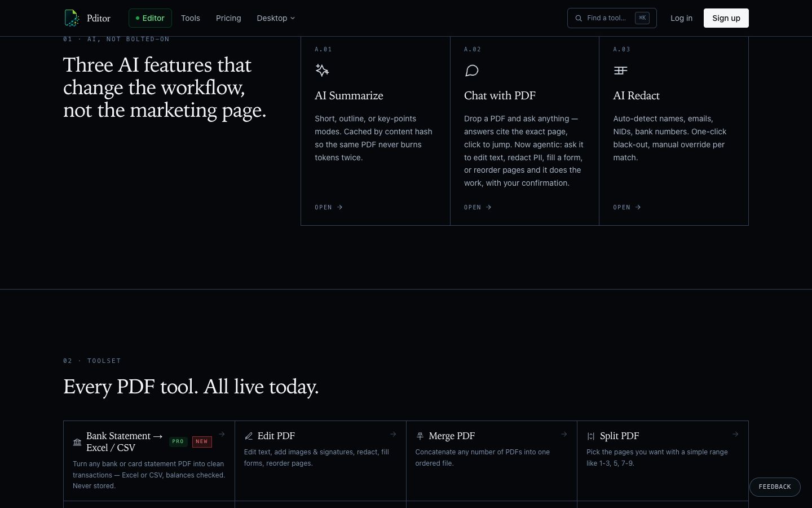812x508 pixels.
Task: Click the 'A.02' card label
Action: [x=473, y=50]
